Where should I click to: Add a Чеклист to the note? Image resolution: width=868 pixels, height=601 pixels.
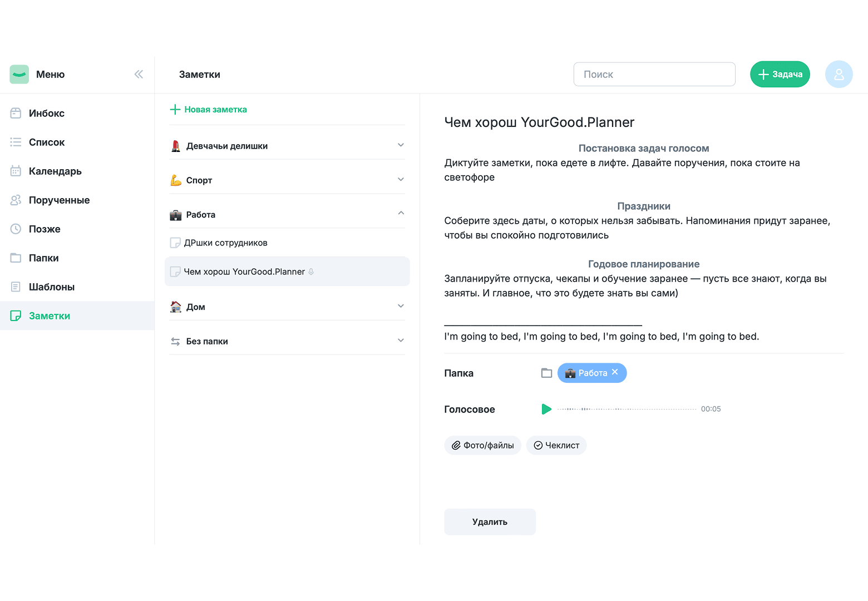click(x=556, y=446)
